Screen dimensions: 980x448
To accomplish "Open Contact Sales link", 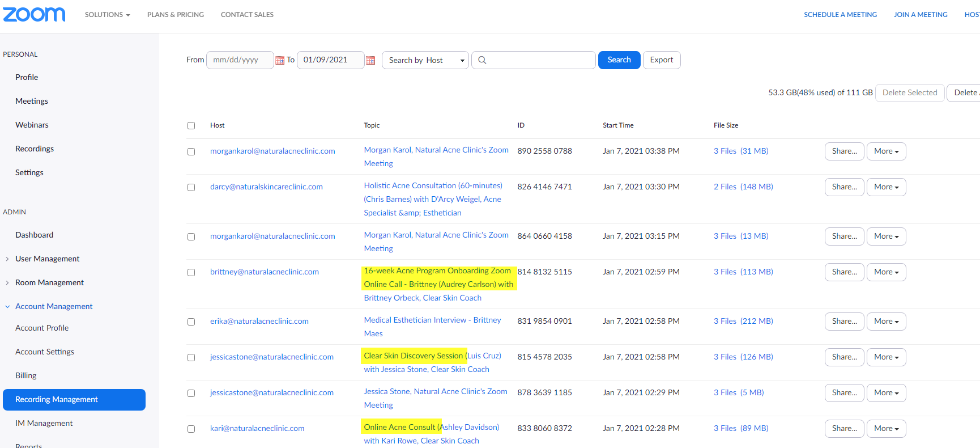I will [x=247, y=15].
